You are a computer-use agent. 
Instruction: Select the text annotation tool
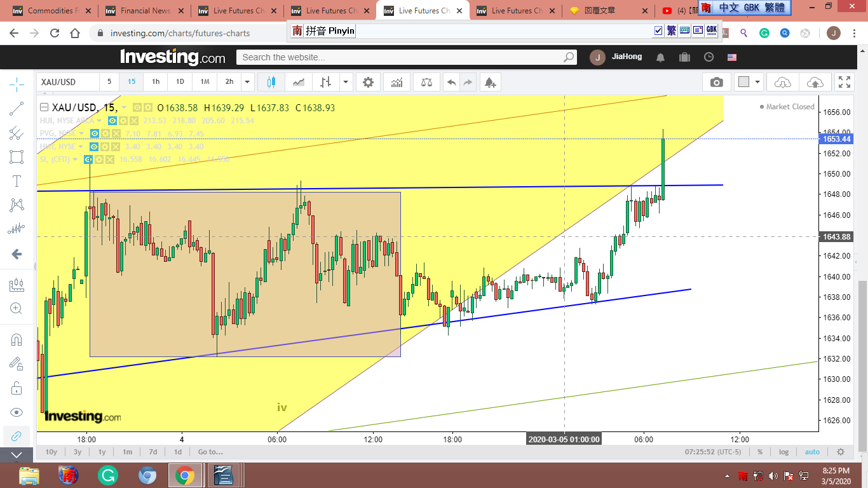click(x=17, y=181)
